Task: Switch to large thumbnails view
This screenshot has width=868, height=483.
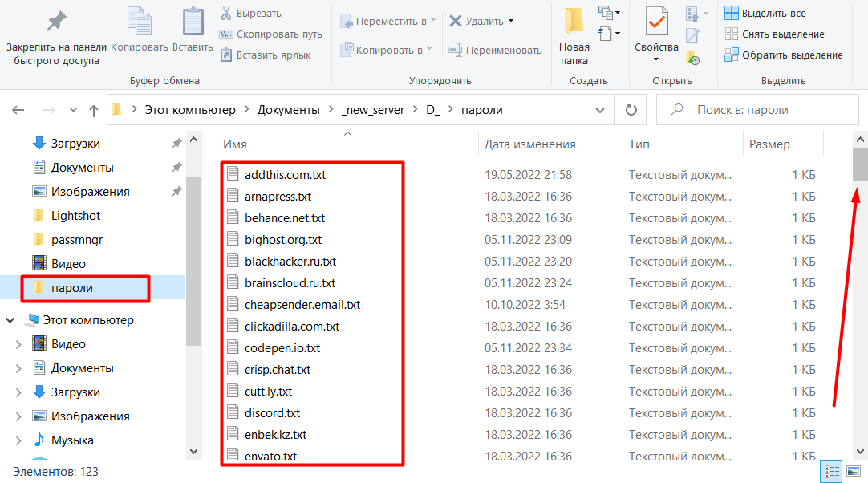Action: click(854, 472)
